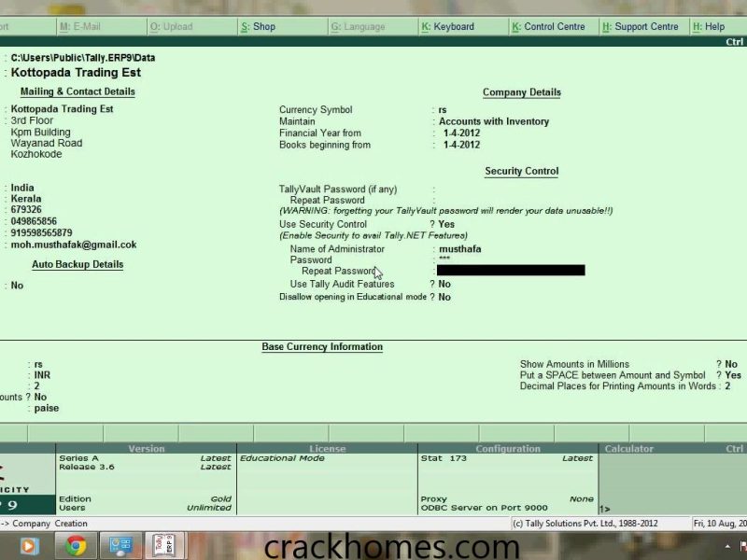
Task: Click Educational Mode license text
Action: coord(283,458)
